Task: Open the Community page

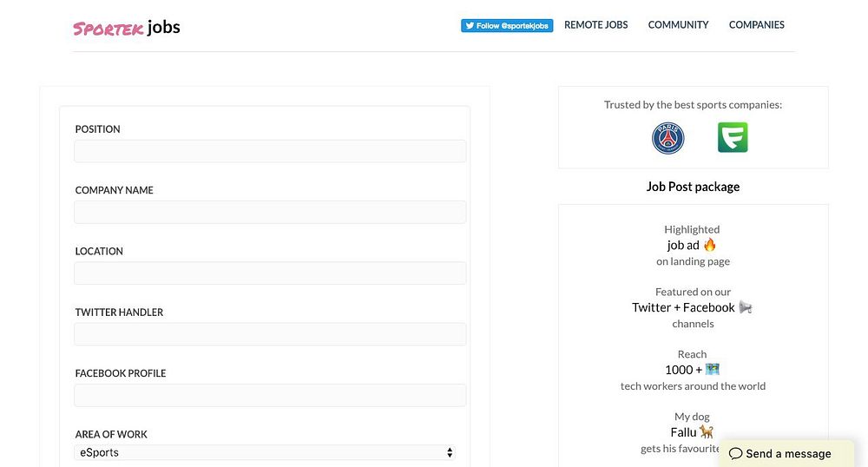Action: (678, 25)
